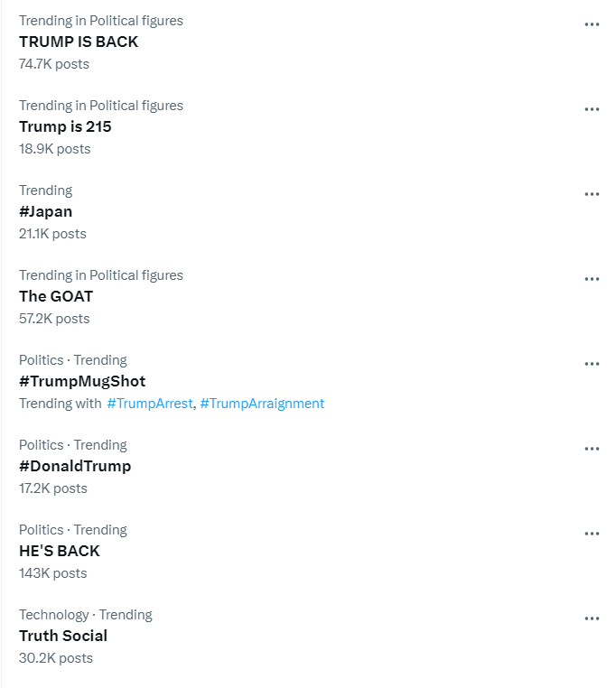The height and width of the screenshot is (688, 616).
Task: Open The GOAT trending topic
Action: pos(56,296)
